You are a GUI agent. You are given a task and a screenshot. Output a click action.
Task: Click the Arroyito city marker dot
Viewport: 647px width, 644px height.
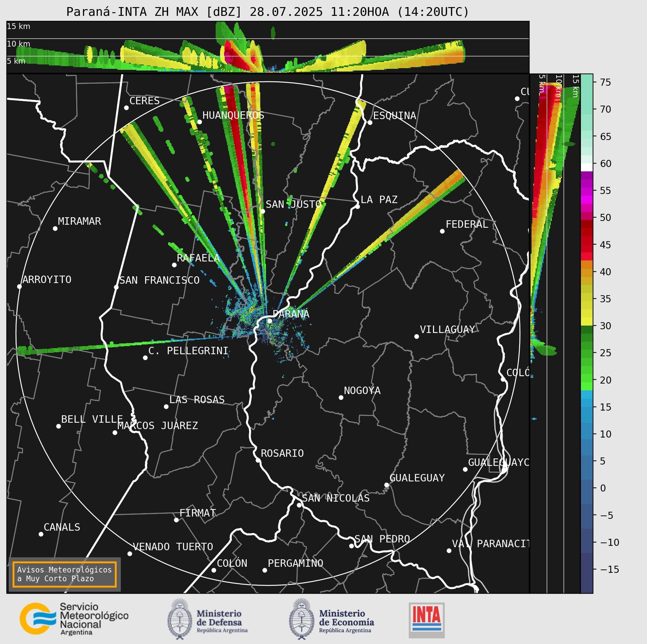[19, 286]
